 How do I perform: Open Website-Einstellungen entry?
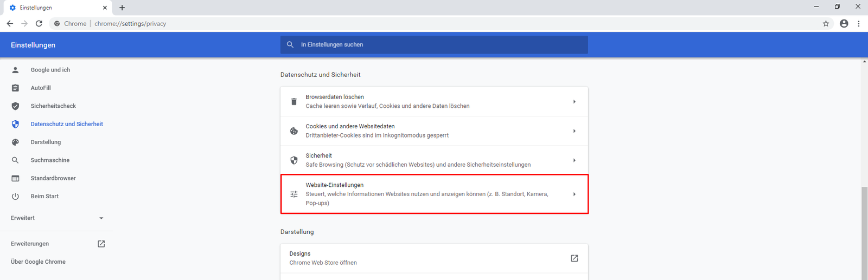(x=434, y=194)
